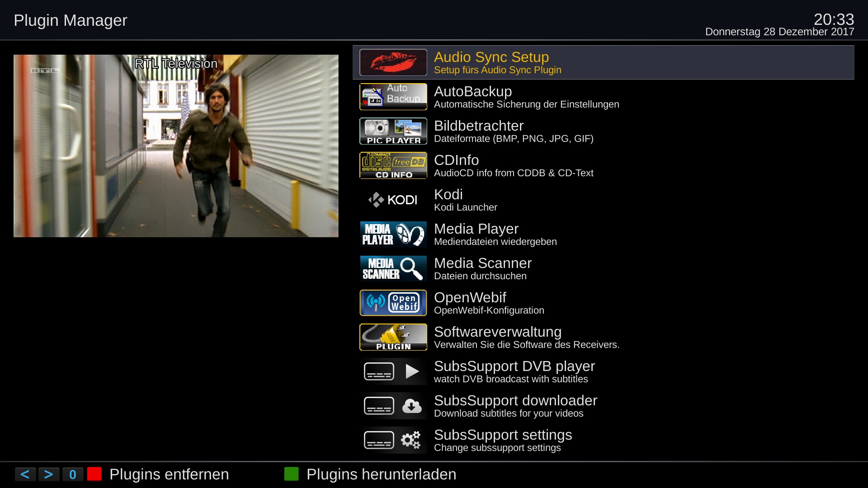Click the RTL Television live preview
Image resolution: width=868 pixels, height=488 pixels.
point(176,146)
